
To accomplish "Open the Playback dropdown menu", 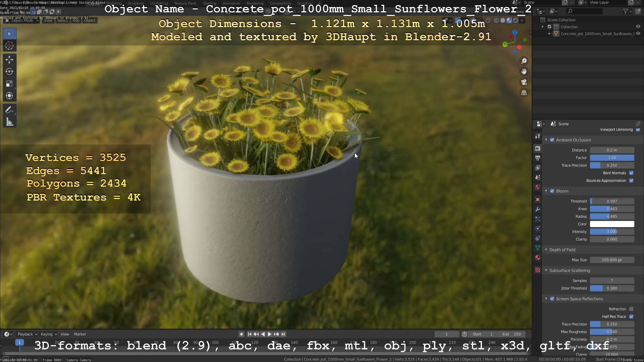I will [27, 334].
